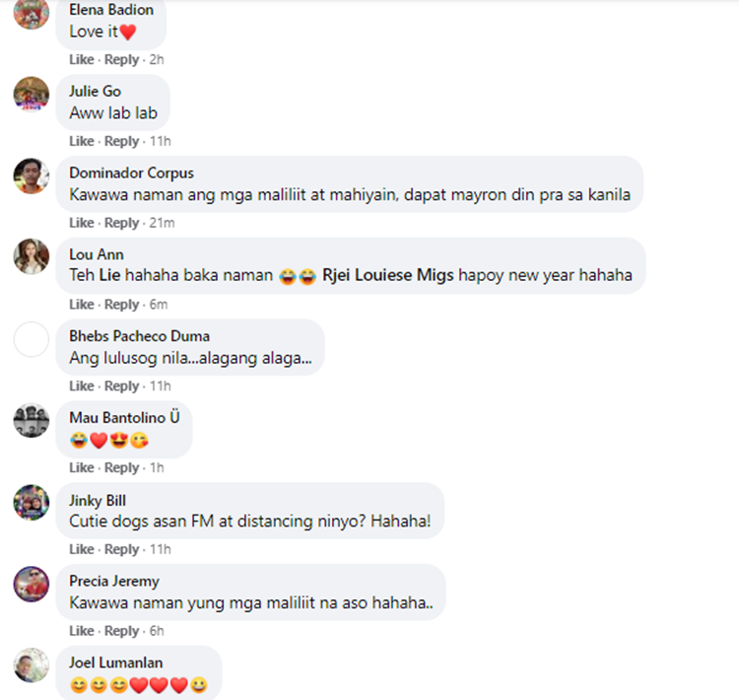Viewport: 739px width, 700px height.
Task: Open the tagged Rjei Louiese Migs profile
Action: 388,275
